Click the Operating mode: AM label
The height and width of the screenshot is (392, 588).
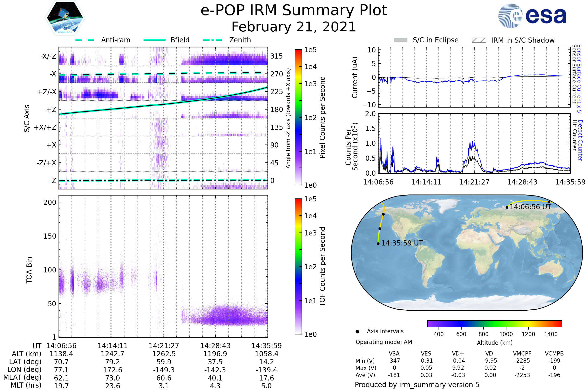[x=384, y=342]
